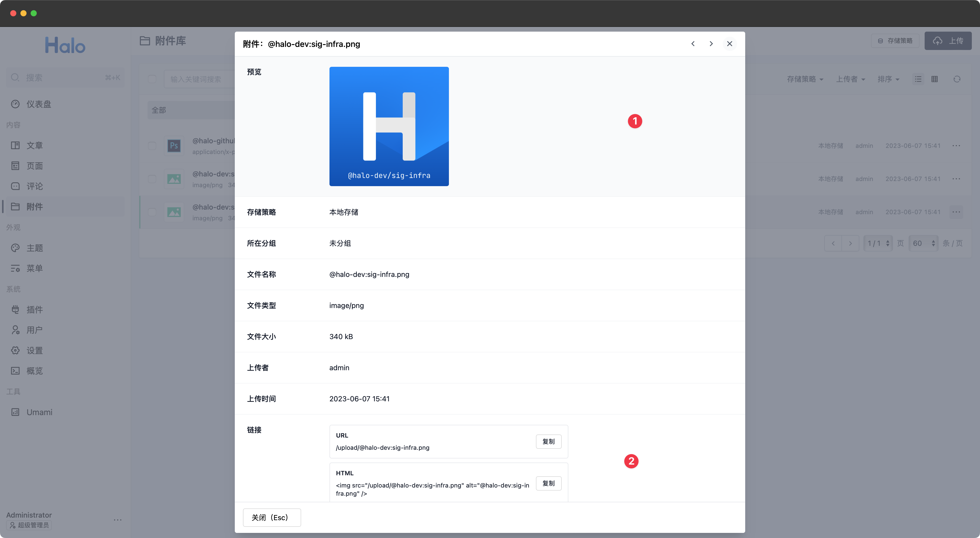980x538 pixels.
Task: Check the third highlighted attachment row checkbox
Action: 152,212
